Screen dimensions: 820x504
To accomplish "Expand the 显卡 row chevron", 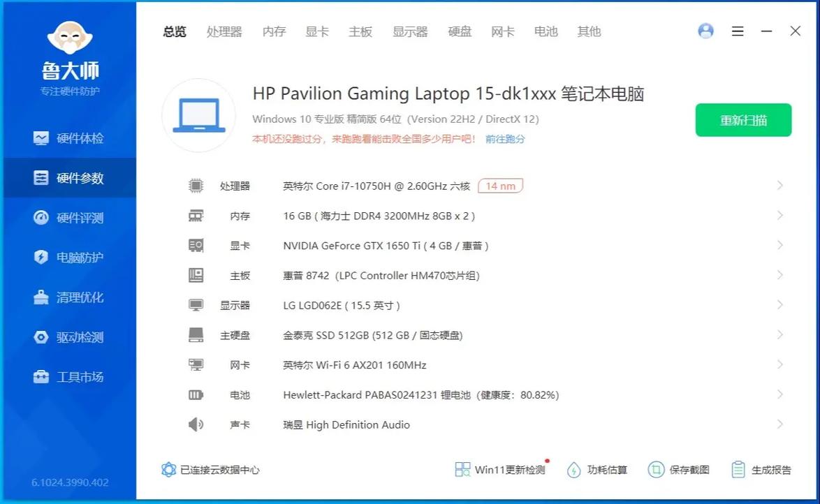I will tap(779, 245).
